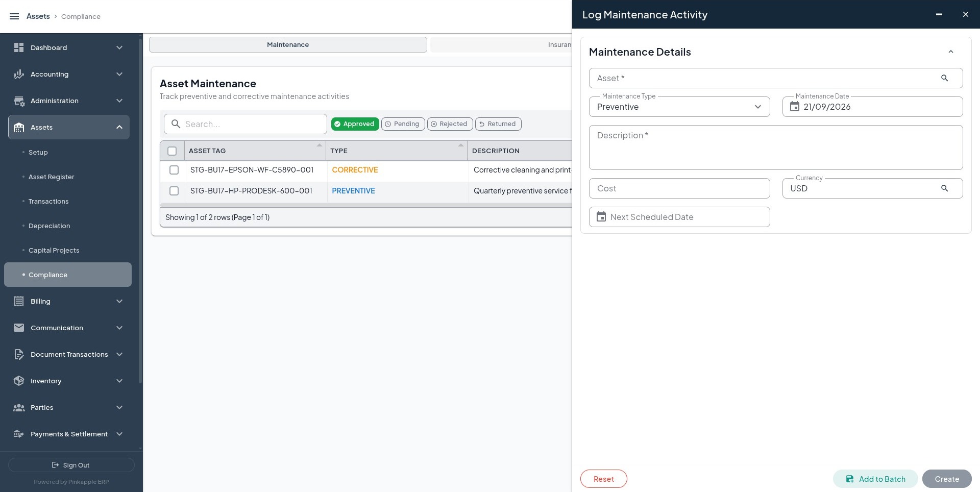Switch to the Maintenance tab
Image resolution: width=980 pixels, height=492 pixels.
(288, 44)
